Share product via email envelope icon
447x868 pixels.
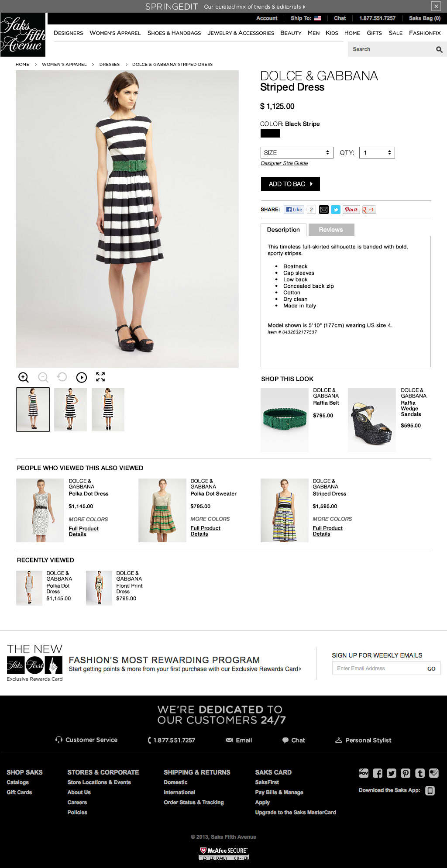tap(324, 210)
